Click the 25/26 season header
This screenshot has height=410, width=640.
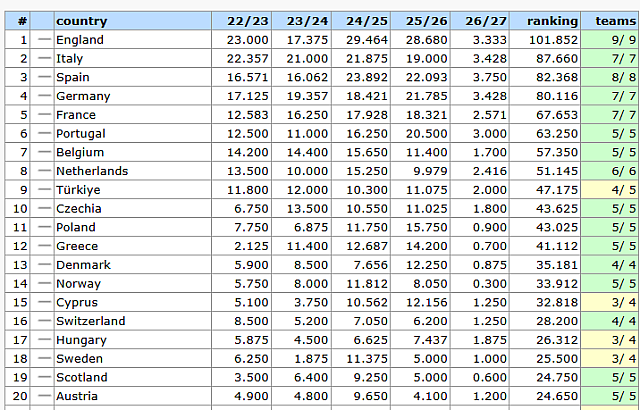[426, 21]
